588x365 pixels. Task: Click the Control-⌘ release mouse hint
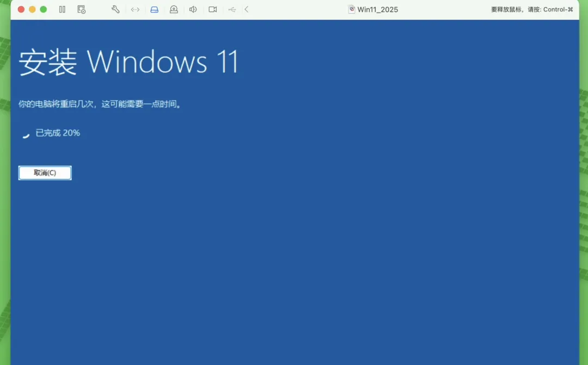[x=532, y=9]
